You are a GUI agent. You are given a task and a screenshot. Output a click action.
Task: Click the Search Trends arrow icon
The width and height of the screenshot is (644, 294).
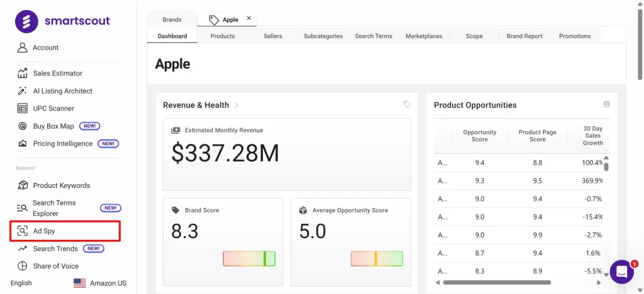tap(22, 249)
